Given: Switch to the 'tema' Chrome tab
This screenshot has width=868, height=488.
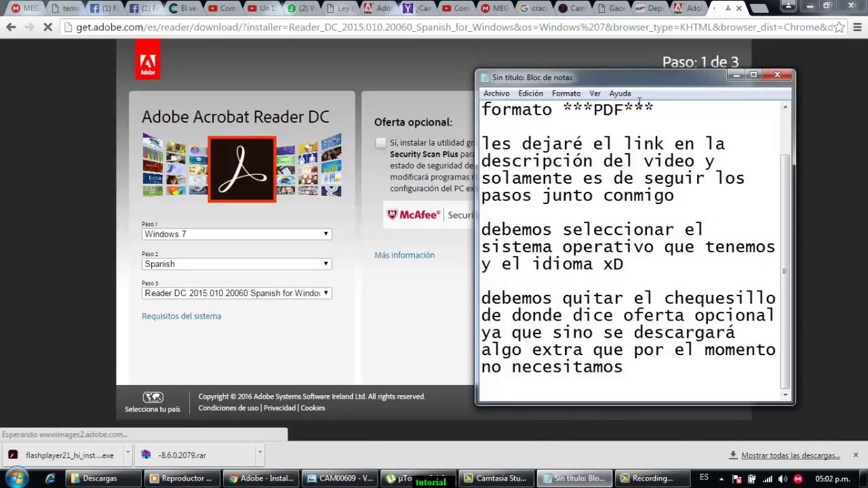Looking at the screenshot, I should click(68, 8).
